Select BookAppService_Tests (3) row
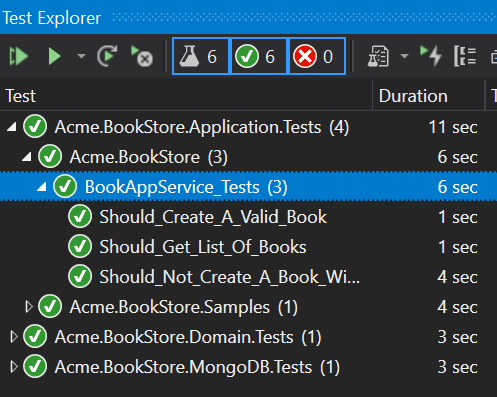Image resolution: width=497 pixels, height=397 pixels. [248, 187]
